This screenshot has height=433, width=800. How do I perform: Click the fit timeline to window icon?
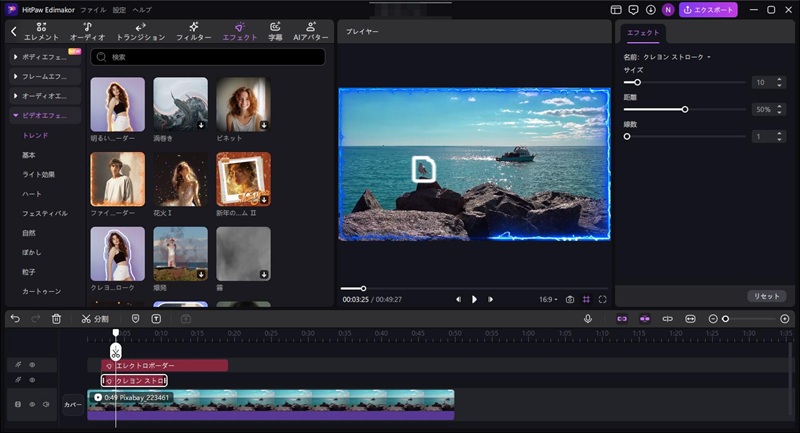click(x=690, y=319)
